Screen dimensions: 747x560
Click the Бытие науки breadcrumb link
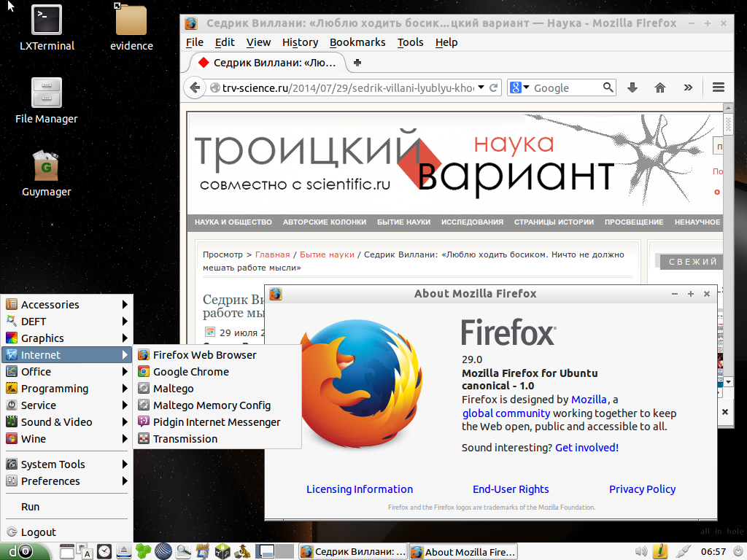pyautogui.click(x=327, y=254)
